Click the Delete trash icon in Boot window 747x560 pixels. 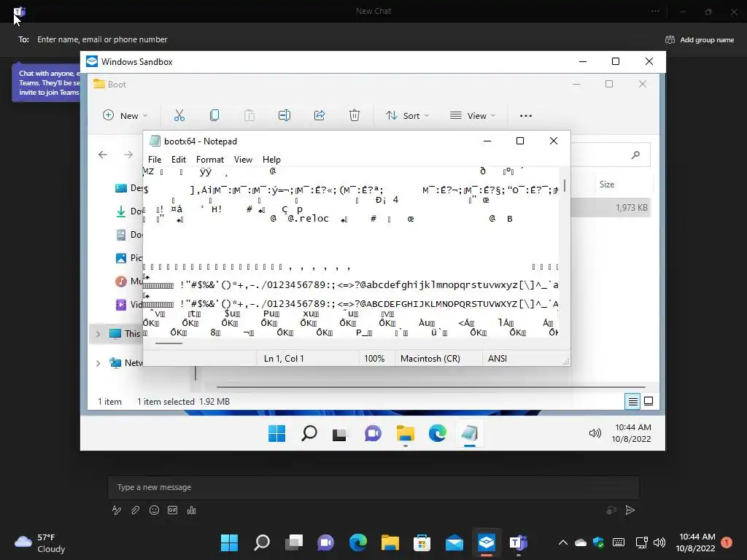pos(355,115)
